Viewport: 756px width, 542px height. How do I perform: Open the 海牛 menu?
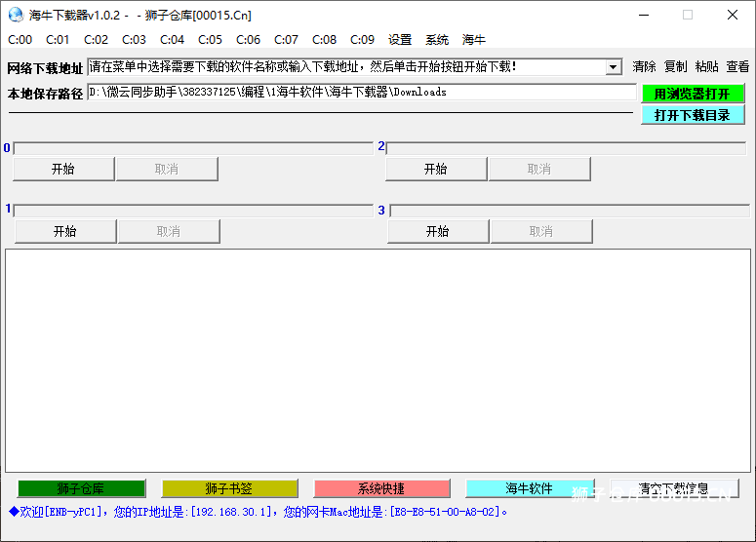[x=474, y=40]
